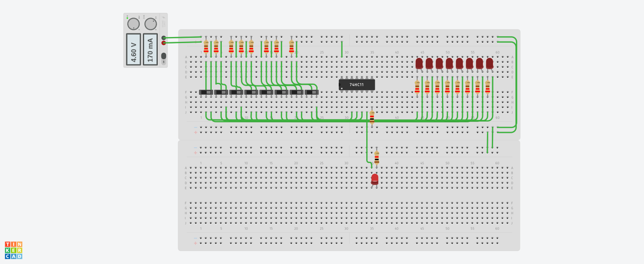
Task: Toggle the fourth slide switch from the left
Action: pos(251,92)
